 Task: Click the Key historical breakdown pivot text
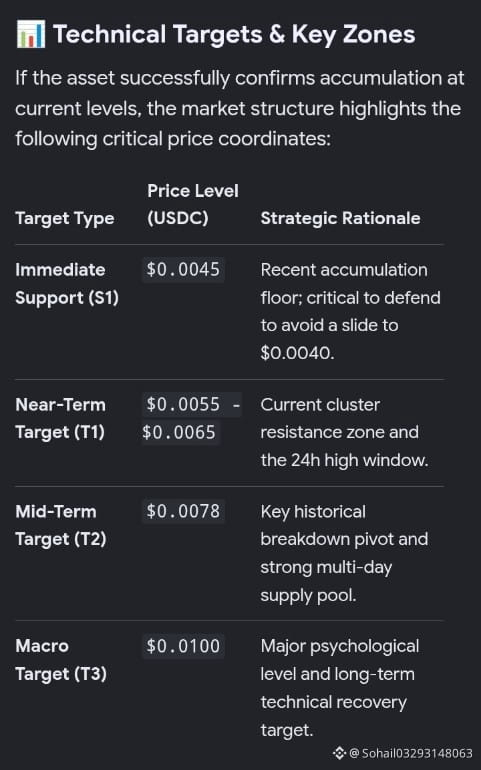pyautogui.click(x=344, y=553)
